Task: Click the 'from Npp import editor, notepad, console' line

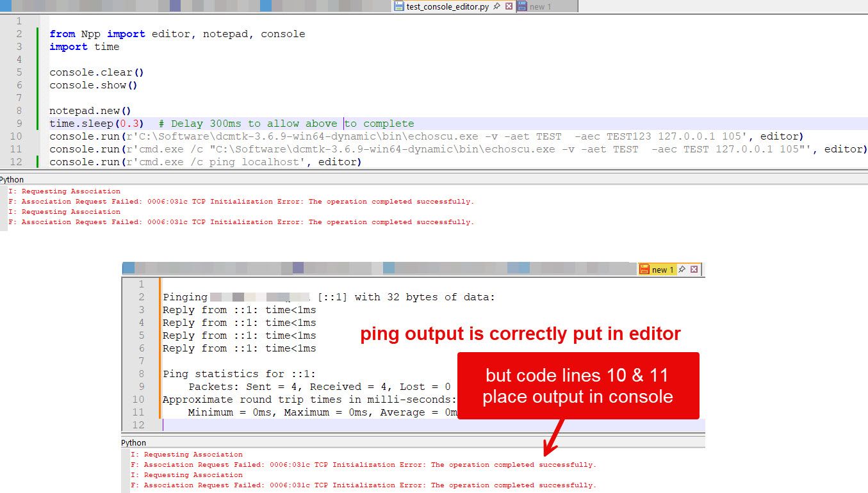Action: click(177, 34)
